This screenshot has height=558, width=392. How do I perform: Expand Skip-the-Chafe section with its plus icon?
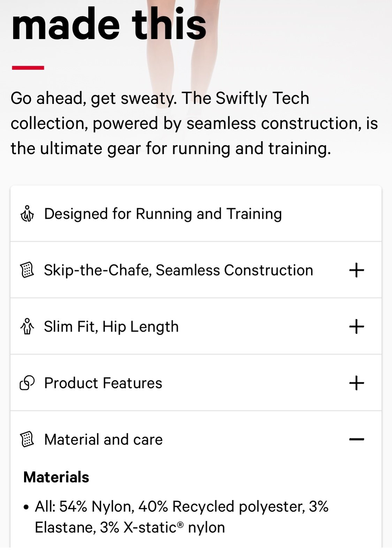(356, 270)
